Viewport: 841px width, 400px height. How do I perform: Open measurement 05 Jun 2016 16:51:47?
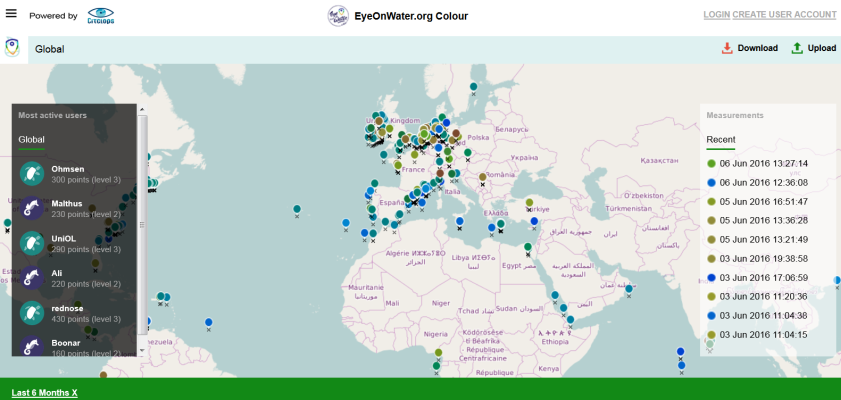pos(757,202)
